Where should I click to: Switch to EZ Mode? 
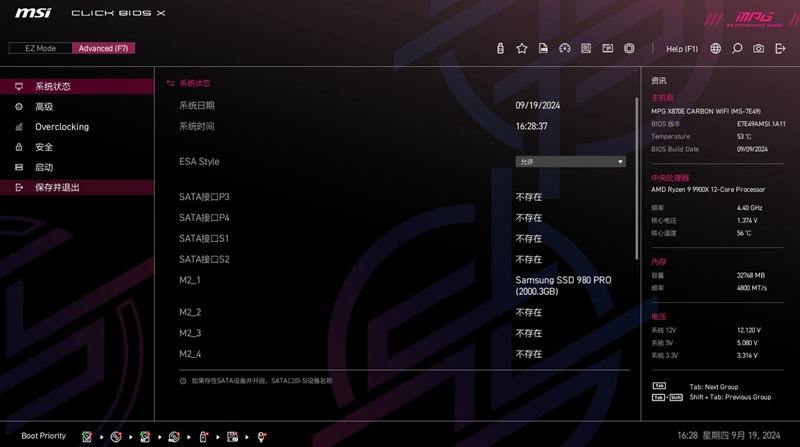[40, 48]
